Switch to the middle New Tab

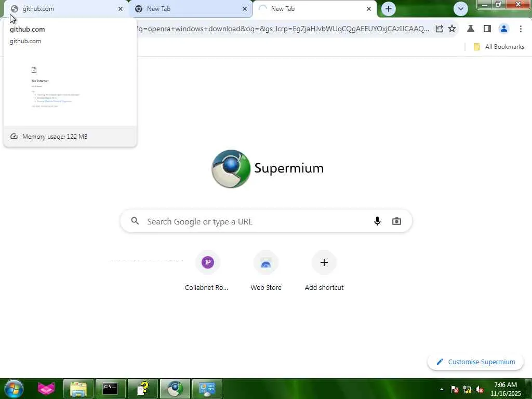click(190, 9)
